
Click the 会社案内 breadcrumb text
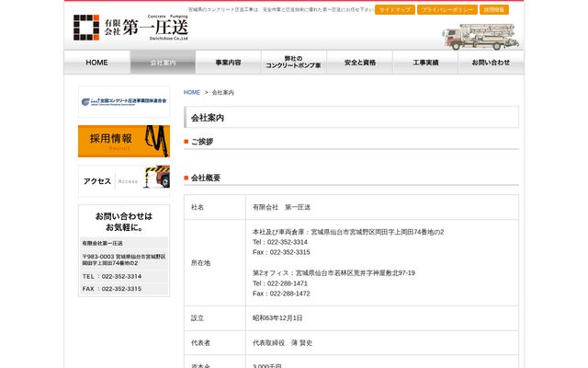[x=222, y=92]
